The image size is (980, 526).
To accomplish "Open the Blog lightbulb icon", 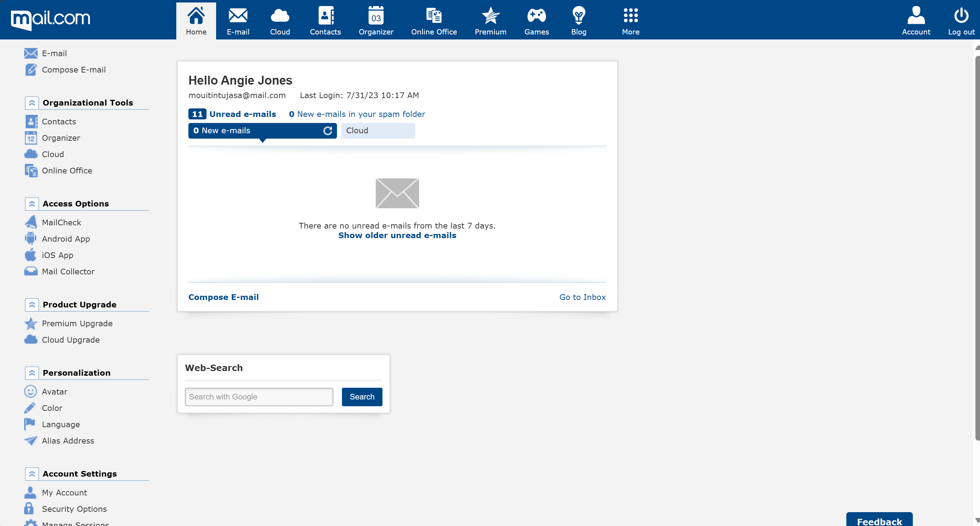I will pyautogui.click(x=578, y=16).
